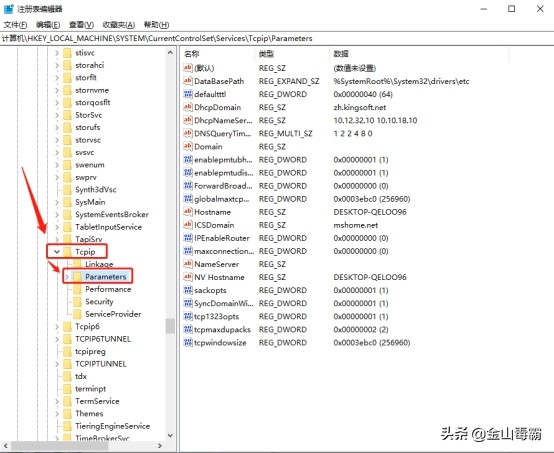Click the data value zh.kingsoft.net

pos(360,107)
